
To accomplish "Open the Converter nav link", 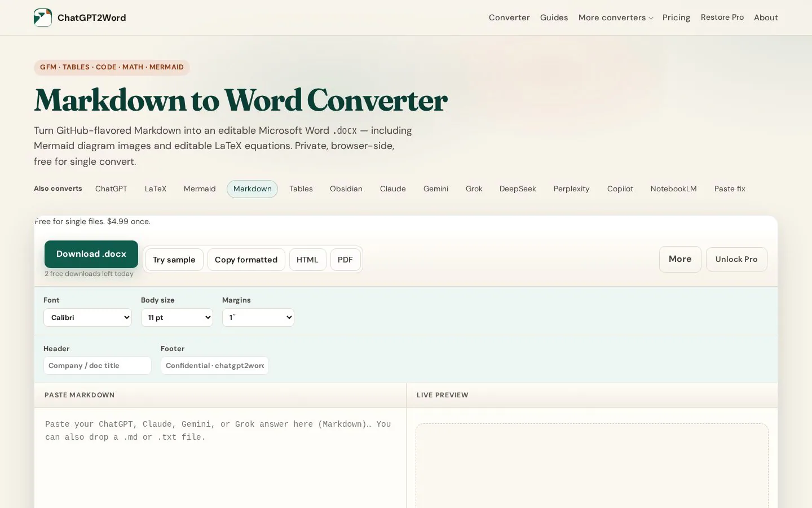I will [x=509, y=17].
